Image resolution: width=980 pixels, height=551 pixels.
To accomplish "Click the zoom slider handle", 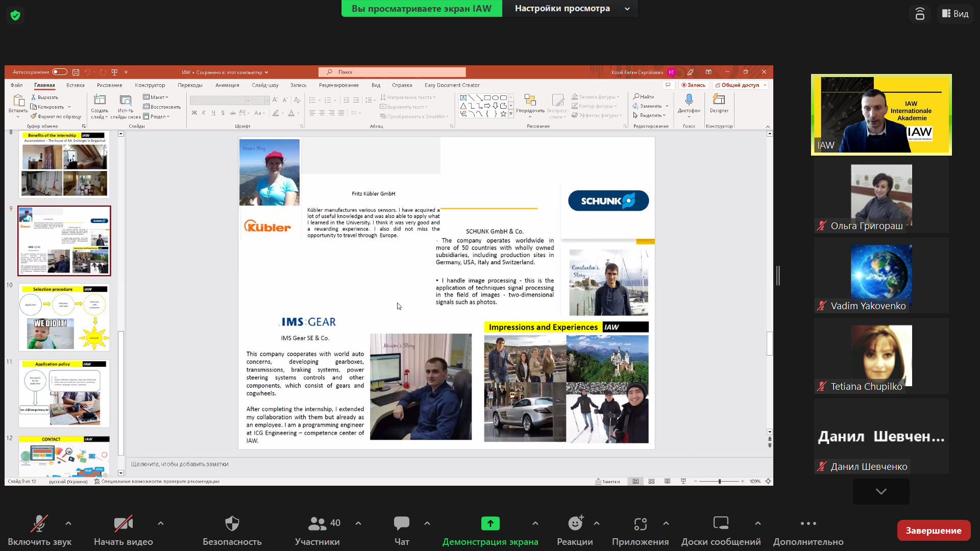I will coord(720,481).
